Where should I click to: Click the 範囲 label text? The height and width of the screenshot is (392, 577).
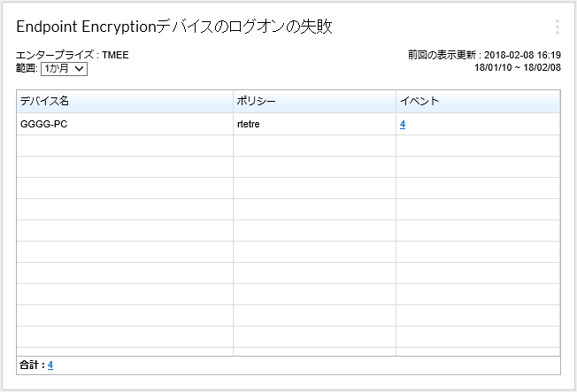tap(27, 68)
